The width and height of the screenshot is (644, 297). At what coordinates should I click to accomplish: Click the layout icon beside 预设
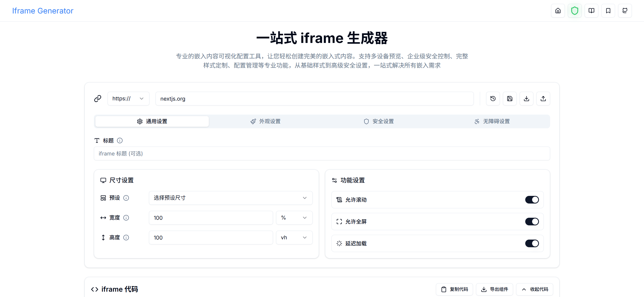point(103,198)
